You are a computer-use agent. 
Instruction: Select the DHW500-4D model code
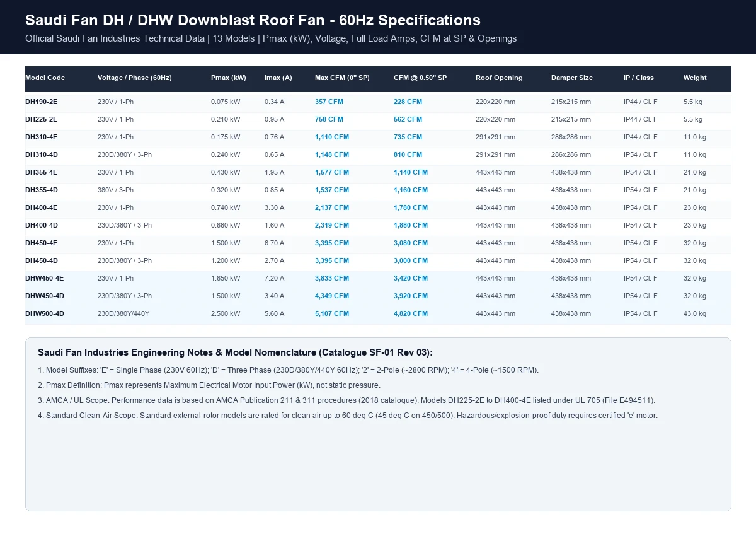[x=45, y=313]
